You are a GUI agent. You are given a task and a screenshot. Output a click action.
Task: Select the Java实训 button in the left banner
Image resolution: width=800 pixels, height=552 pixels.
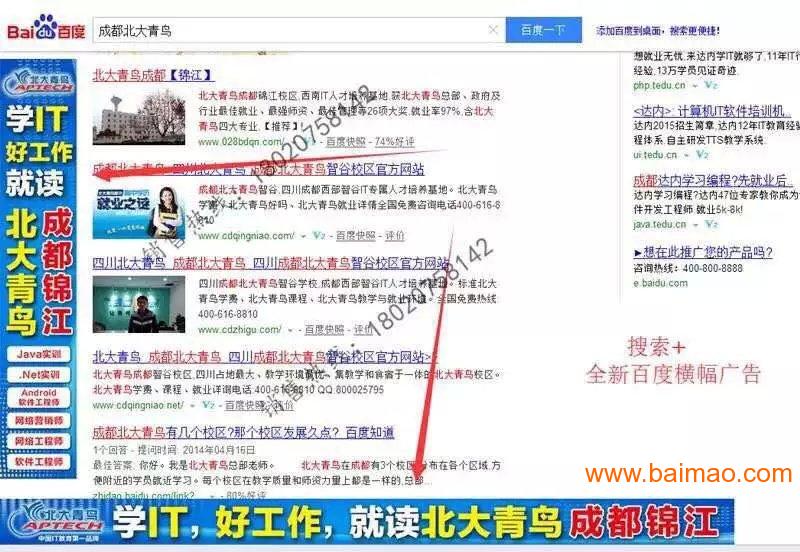[38, 354]
